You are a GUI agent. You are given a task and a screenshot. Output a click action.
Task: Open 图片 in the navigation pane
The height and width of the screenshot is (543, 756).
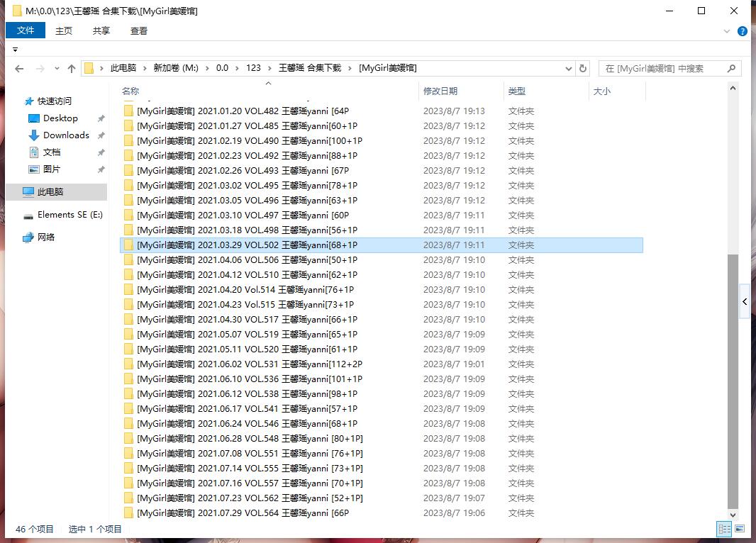[52, 169]
